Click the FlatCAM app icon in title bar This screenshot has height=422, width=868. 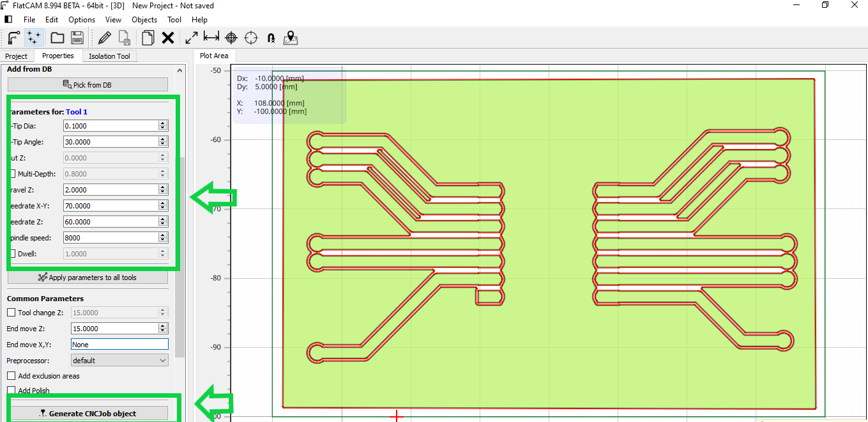tap(5, 5)
